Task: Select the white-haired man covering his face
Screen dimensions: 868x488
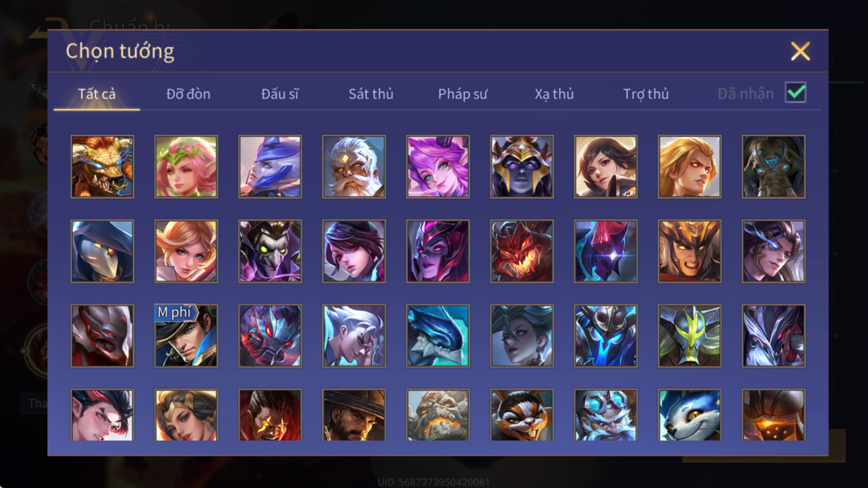Action: pyautogui.click(x=354, y=336)
